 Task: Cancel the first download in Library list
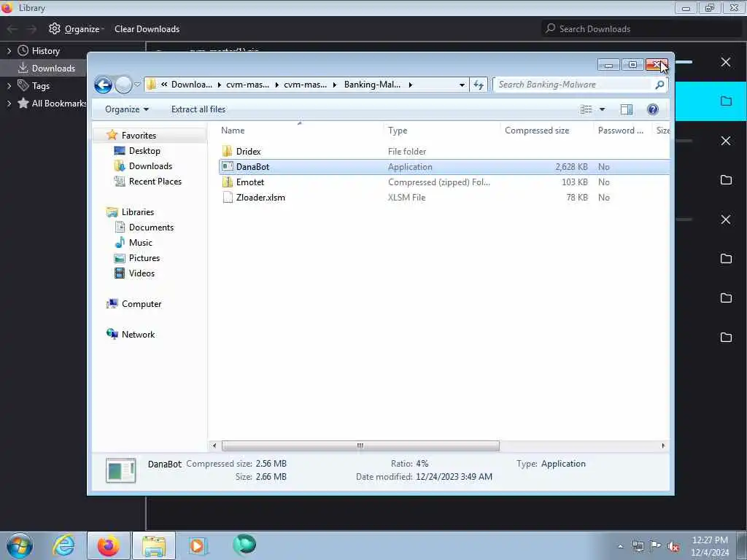(726, 63)
